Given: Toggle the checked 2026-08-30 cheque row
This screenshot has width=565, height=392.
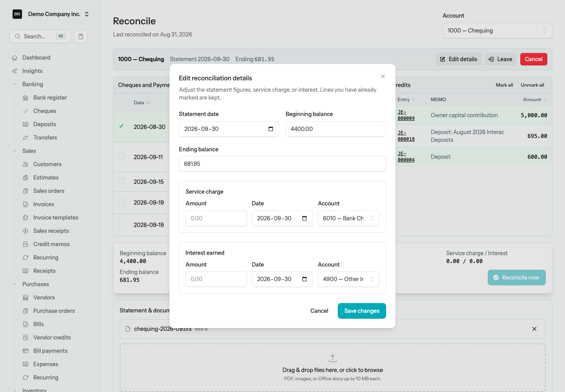Looking at the screenshot, I should point(121,126).
